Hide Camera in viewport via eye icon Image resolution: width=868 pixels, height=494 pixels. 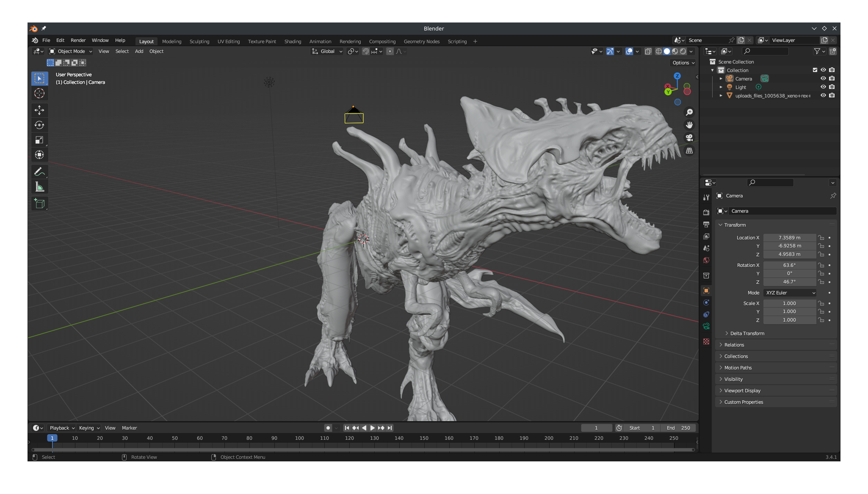pos(823,78)
